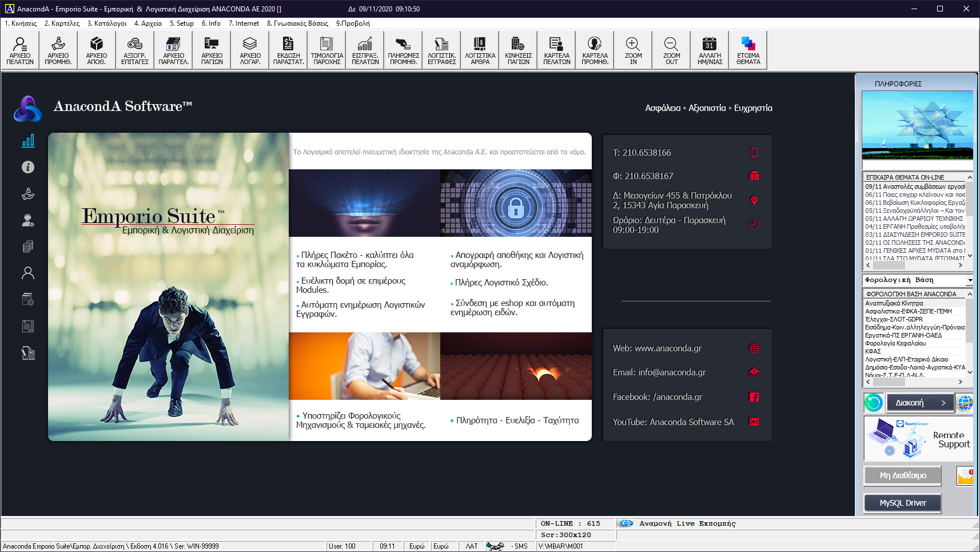Open ΚΑΡΤΕΛΑ ΠΡΟΜΗΘ. supplier ledger
980x552 pixels.
[595, 50]
